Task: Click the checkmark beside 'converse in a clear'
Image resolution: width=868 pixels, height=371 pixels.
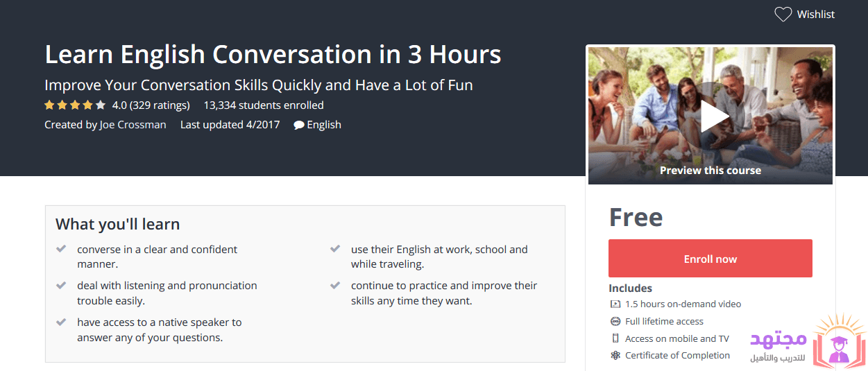Action: (61, 248)
